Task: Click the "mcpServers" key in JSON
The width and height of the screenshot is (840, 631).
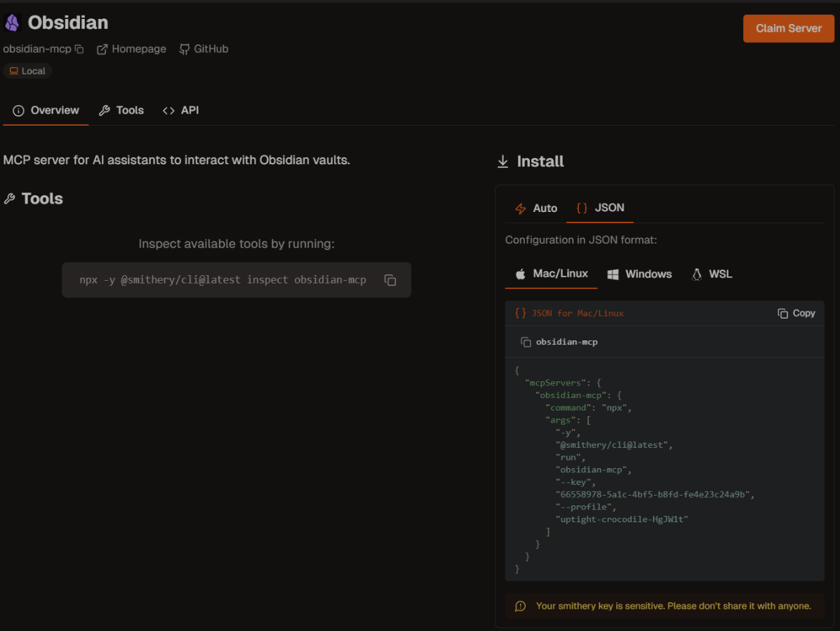Action: coord(556,383)
